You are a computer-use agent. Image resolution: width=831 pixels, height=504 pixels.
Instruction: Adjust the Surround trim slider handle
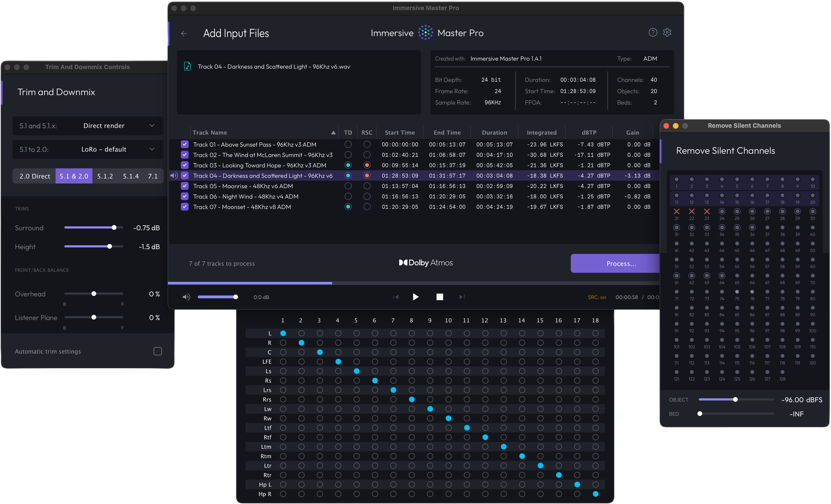pyautogui.click(x=114, y=228)
